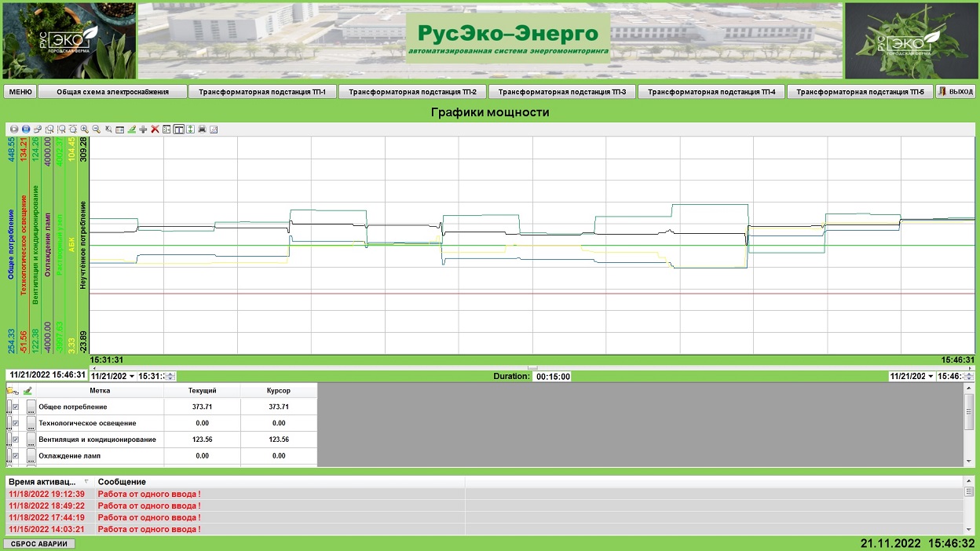Open the МЕНЮ menu

pyautogui.click(x=20, y=92)
